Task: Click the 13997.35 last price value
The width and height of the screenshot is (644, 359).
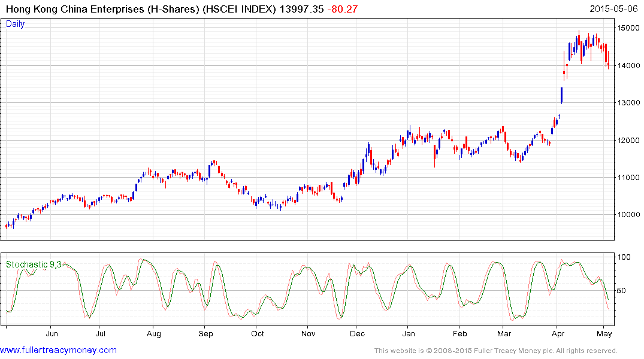Action: tap(301, 8)
